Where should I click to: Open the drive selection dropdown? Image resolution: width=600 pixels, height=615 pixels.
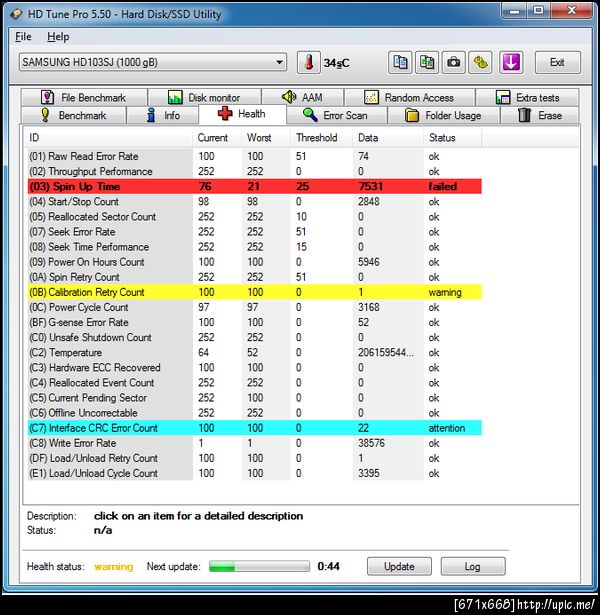click(153, 62)
